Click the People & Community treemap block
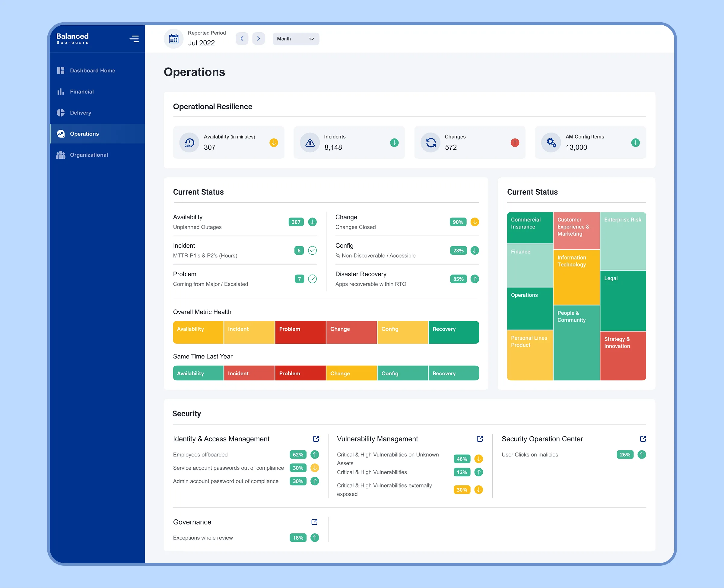The width and height of the screenshot is (724, 588). pyautogui.click(x=576, y=343)
